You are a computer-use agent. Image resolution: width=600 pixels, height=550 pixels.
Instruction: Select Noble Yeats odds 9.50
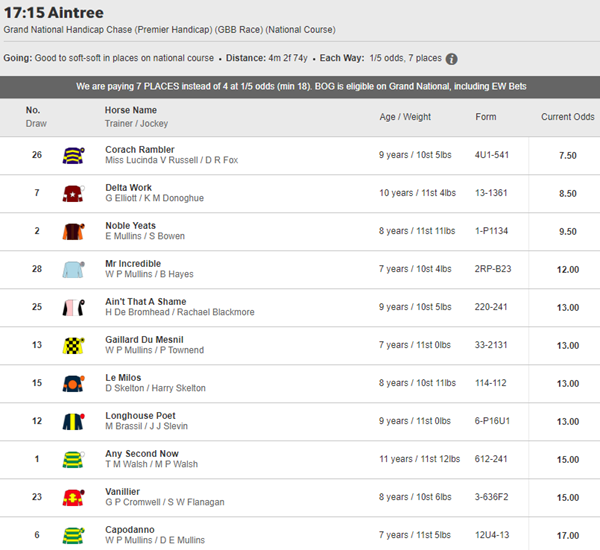coord(567,231)
